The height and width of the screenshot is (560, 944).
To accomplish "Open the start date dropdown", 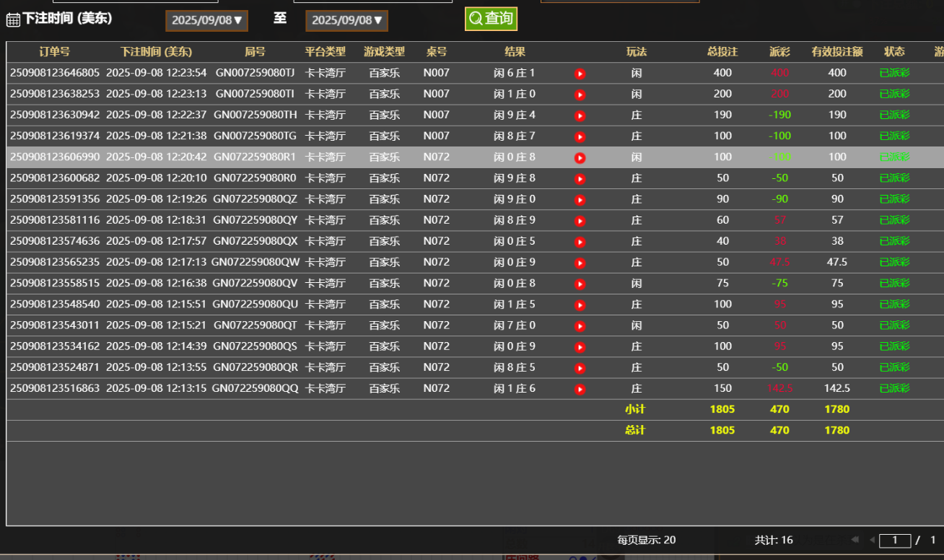I will (206, 20).
